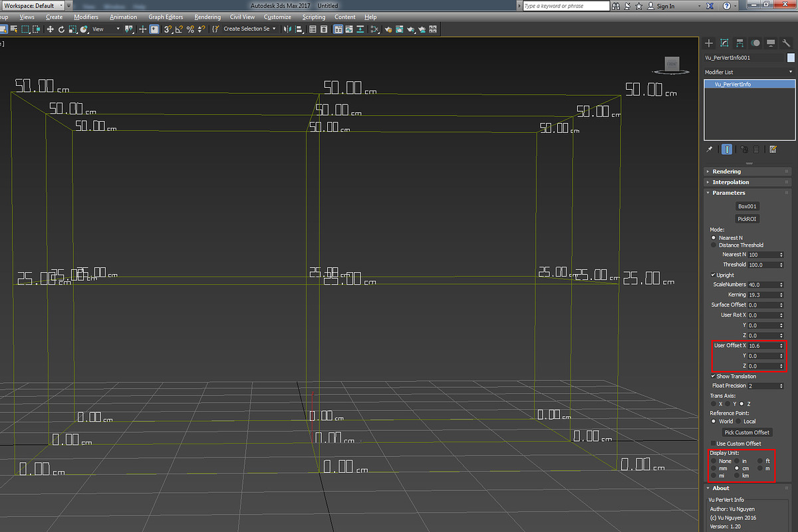Toggle the Upright checkbox
This screenshot has height=532, width=798.
(713, 275)
